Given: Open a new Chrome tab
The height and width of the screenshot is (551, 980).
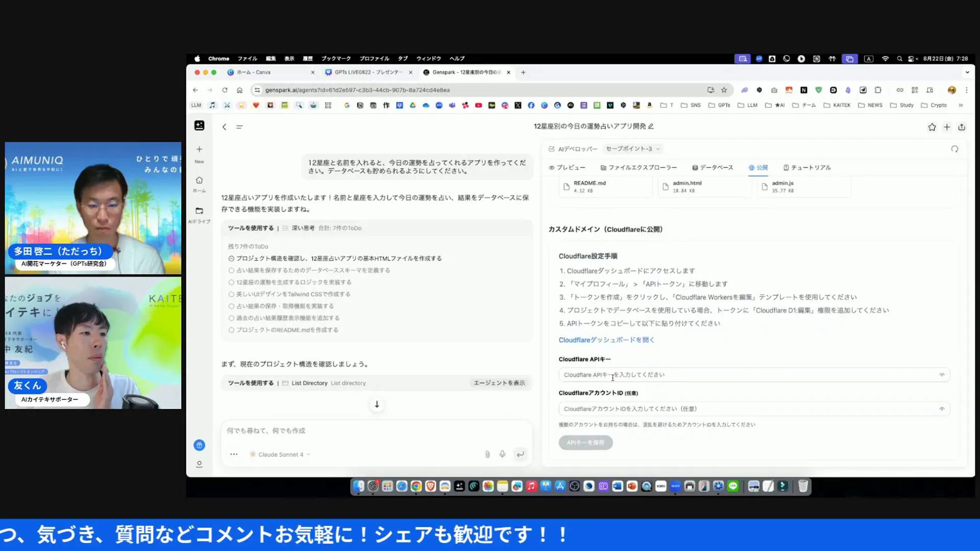Looking at the screenshot, I should [523, 72].
